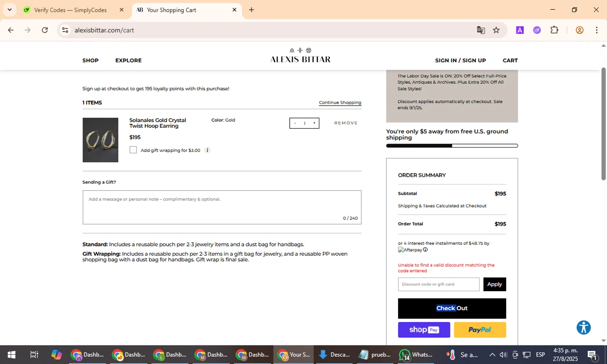Click the browser back arrow
607x364 pixels.
(x=11, y=30)
